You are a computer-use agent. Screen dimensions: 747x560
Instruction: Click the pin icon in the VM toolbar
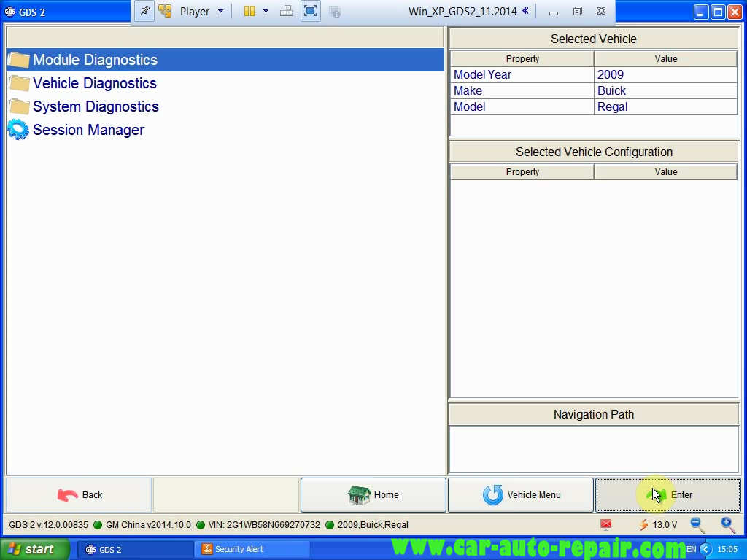point(144,11)
